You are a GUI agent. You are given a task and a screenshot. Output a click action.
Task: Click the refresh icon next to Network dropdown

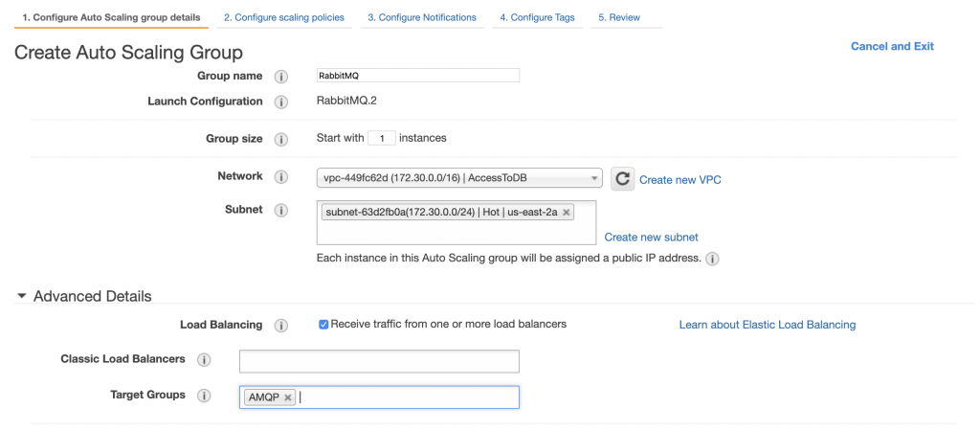(622, 179)
